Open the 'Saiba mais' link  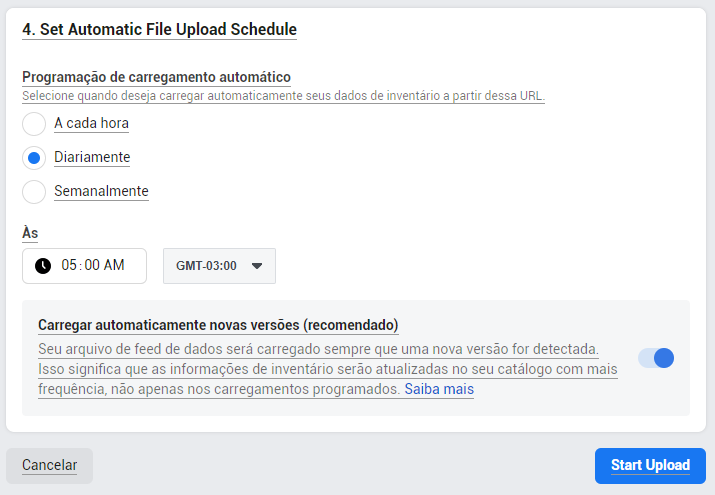439,389
